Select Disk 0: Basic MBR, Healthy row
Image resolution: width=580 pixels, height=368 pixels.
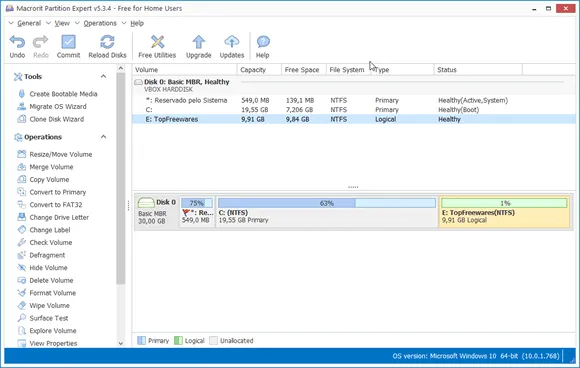353,85
